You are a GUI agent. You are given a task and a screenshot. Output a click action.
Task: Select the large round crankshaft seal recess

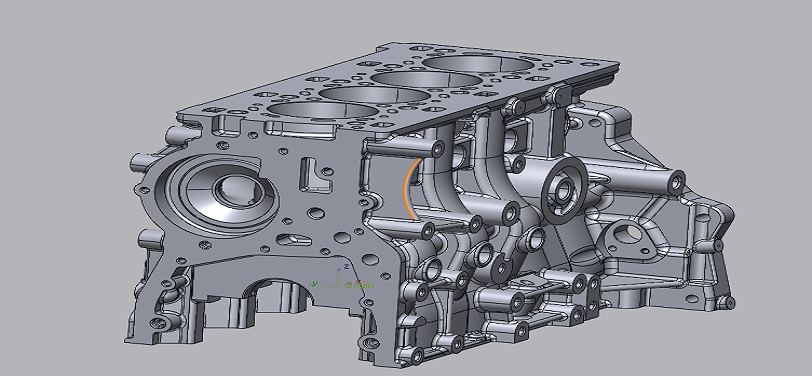(x=218, y=196)
